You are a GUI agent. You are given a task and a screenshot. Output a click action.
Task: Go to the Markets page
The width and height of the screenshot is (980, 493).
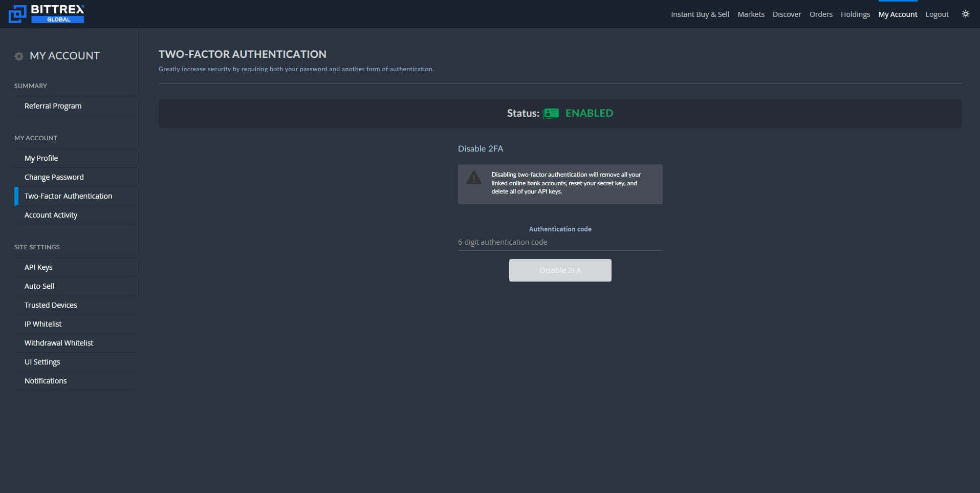click(x=751, y=14)
